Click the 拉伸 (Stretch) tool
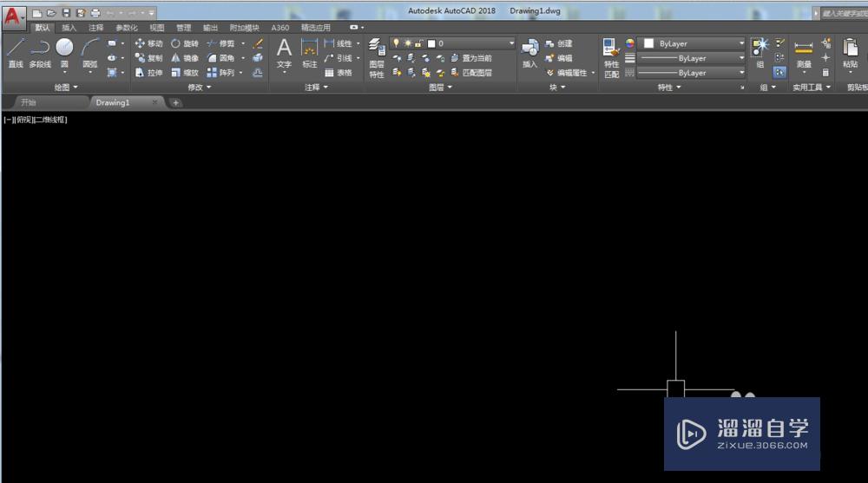 (x=149, y=73)
